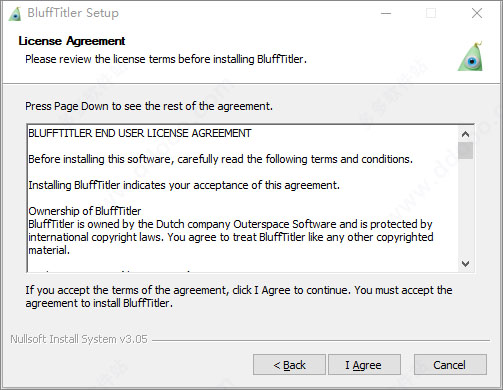The image size is (503, 390).
Task: Cancel the BluffTitler installation
Action: [450, 365]
